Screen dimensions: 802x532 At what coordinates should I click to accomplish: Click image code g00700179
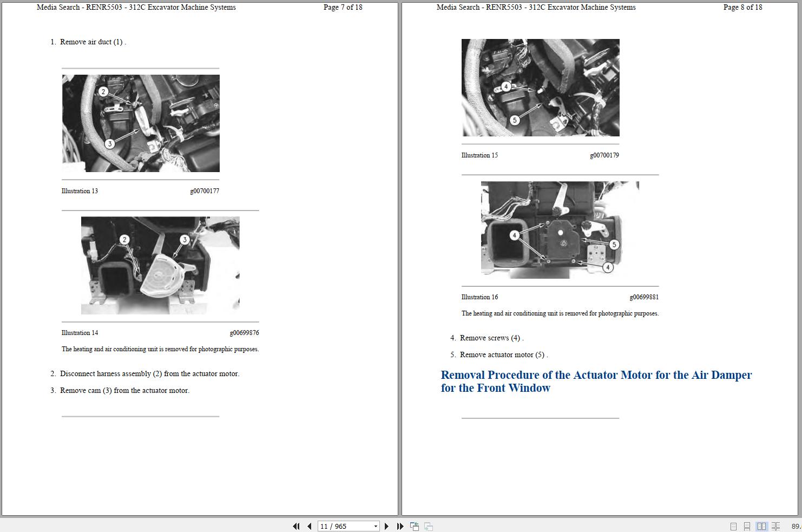[604, 155]
